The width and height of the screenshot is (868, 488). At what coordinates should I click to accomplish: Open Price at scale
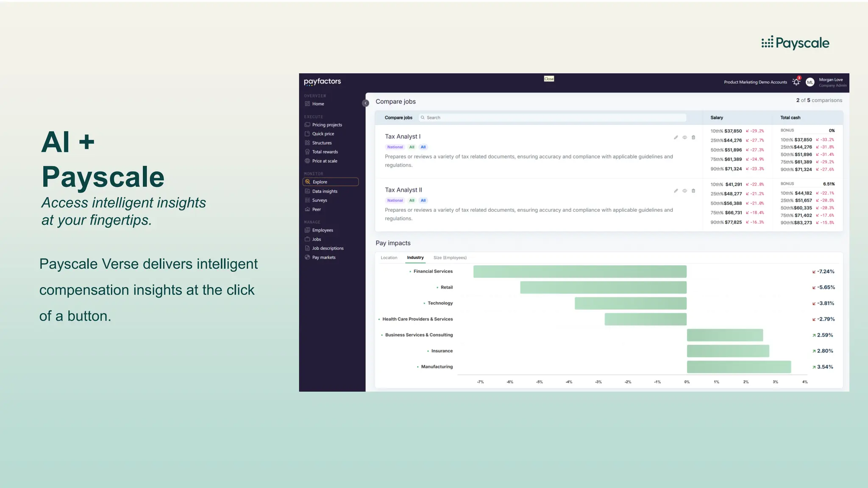click(321, 161)
